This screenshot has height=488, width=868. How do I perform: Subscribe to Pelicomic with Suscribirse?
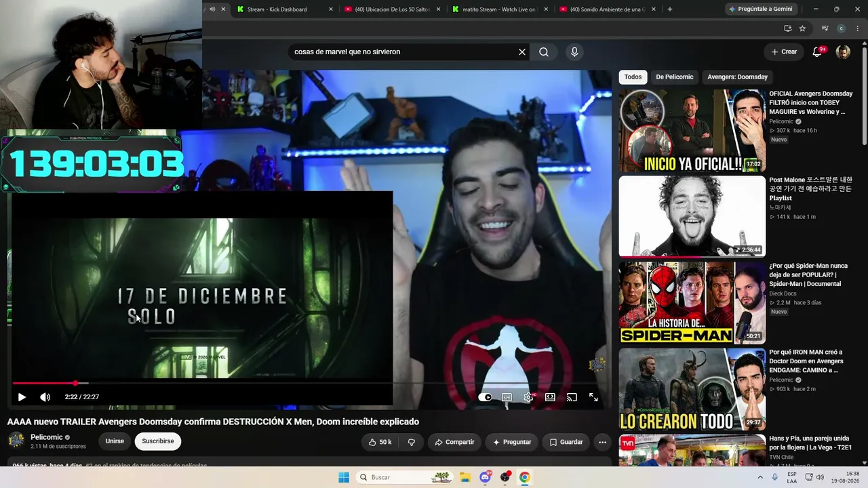click(x=158, y=441)
